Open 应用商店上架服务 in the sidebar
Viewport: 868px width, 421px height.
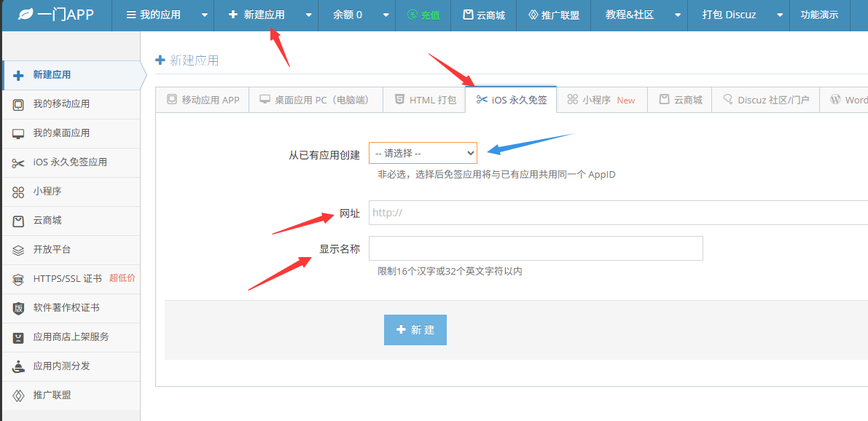tap(70, 337)
